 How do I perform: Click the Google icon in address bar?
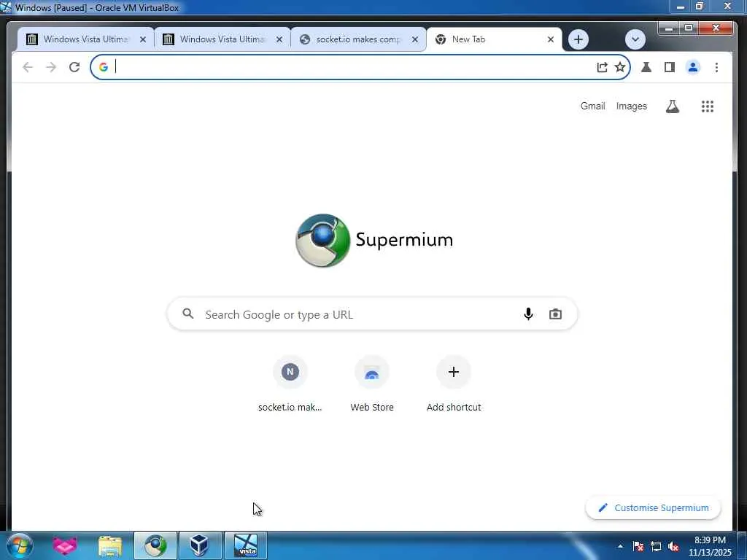[104, 67]
